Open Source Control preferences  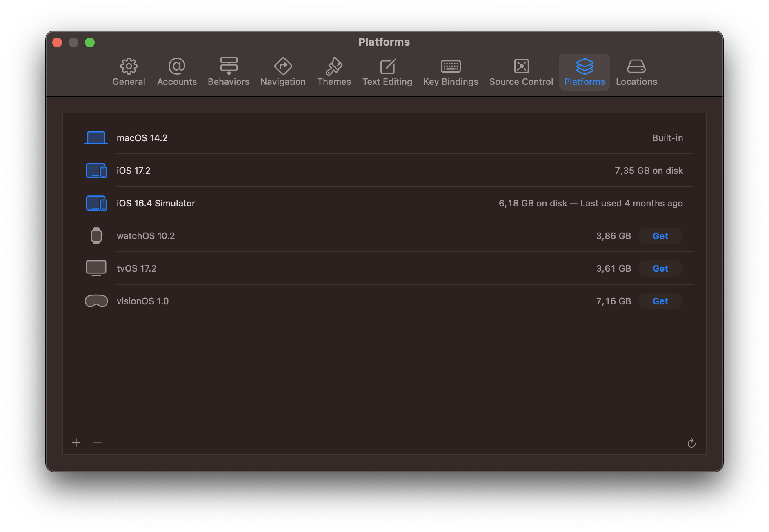[521, 72]
